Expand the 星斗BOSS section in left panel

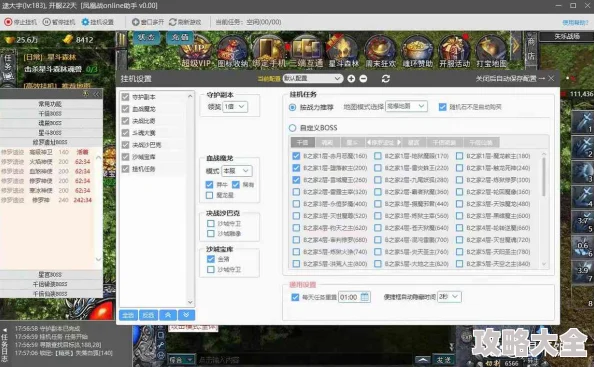(x=50, y=133)
